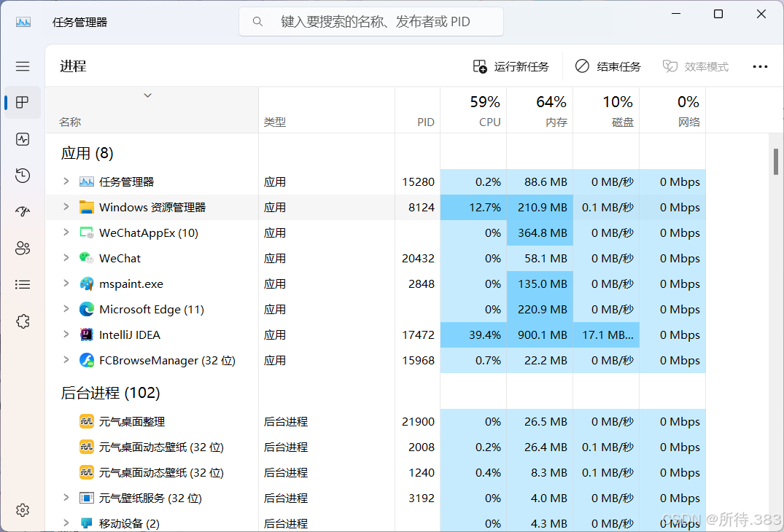
Task: Open the more options ellipsis menu
Action: point(760,66)
